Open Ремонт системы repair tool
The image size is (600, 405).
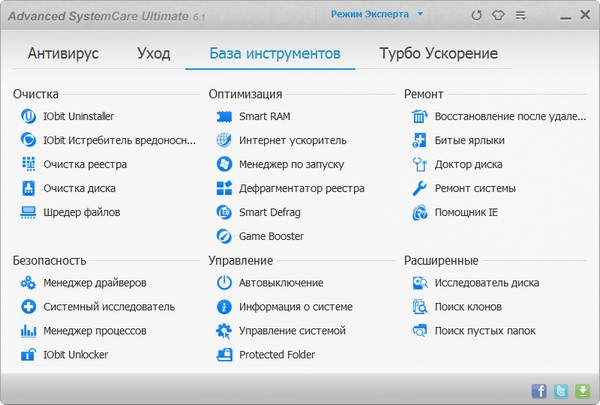point(474,188)
